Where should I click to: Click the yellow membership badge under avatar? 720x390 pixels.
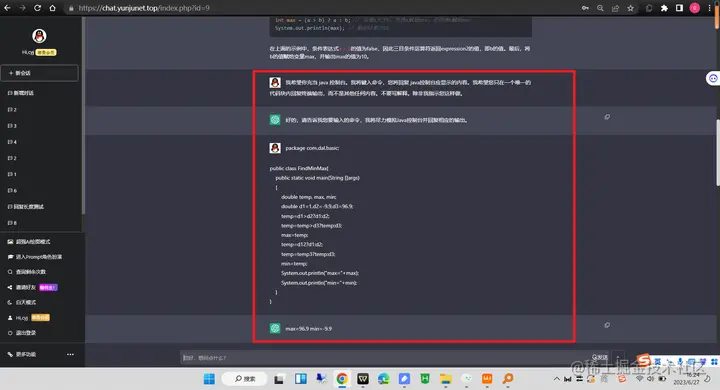(x=46, y=52)
